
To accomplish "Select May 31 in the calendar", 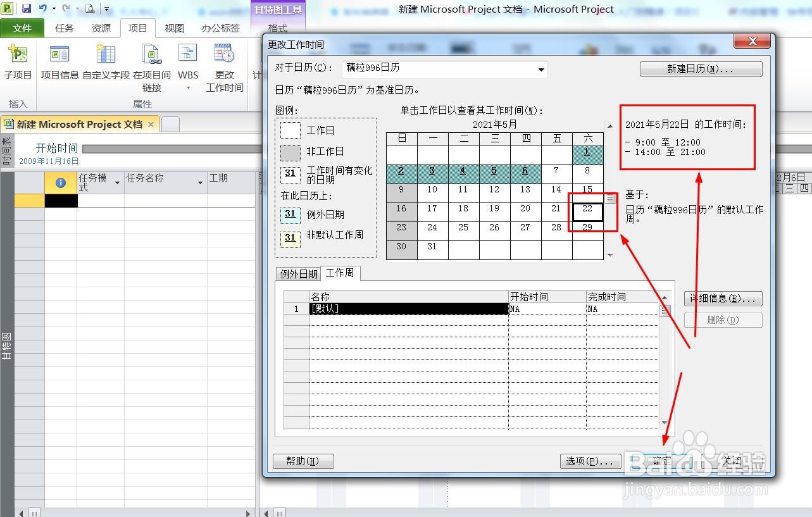I will (432, 250).
